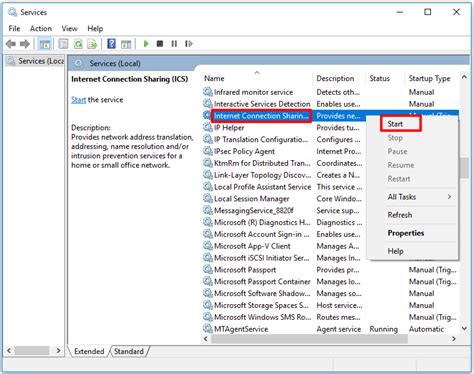Expand All Tasks submenu arrow

(x=449, y=197)
